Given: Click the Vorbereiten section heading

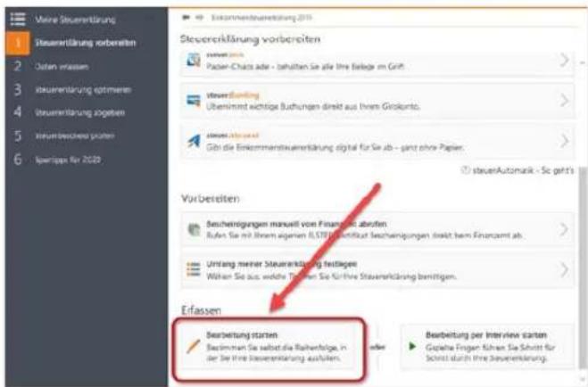Looking at the screenshot, I should point(211,198).
